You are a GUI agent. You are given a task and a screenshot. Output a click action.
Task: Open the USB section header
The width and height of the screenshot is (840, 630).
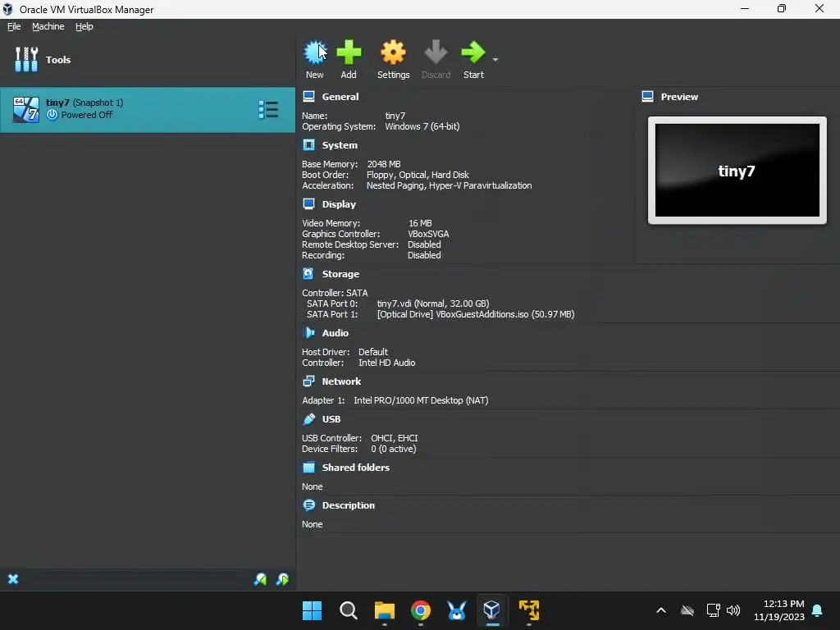[331, 419]
